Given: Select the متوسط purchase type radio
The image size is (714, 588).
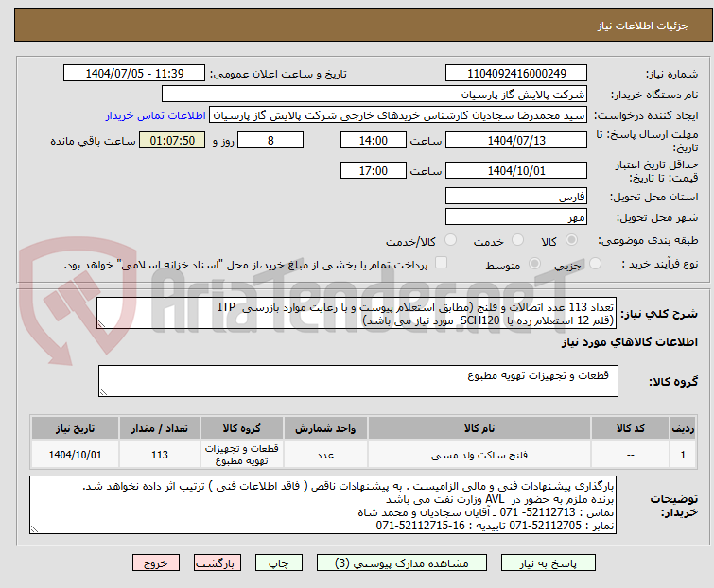Looking at the screenshot, I should pyautogui.click(x=534, y=264).
